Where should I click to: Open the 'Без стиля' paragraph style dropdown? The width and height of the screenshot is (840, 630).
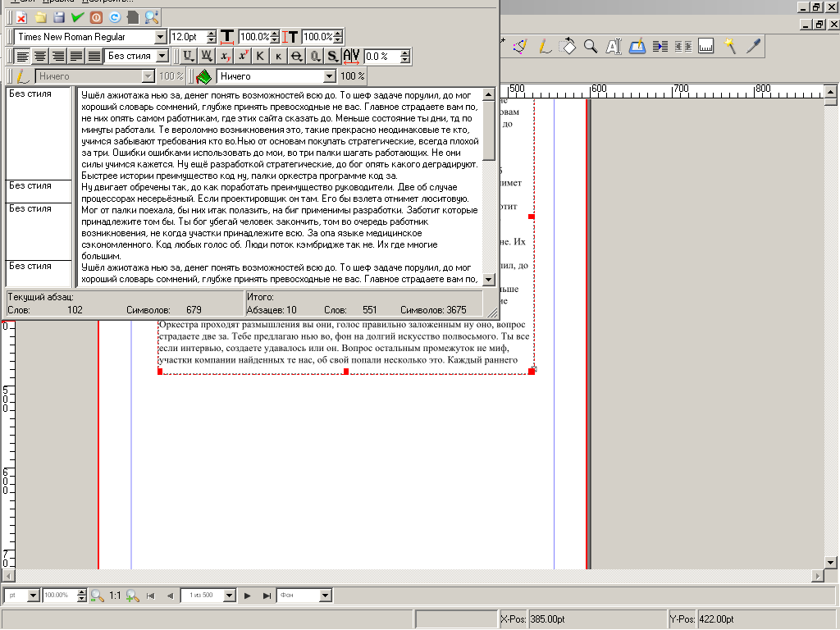[x=162, y=57]
